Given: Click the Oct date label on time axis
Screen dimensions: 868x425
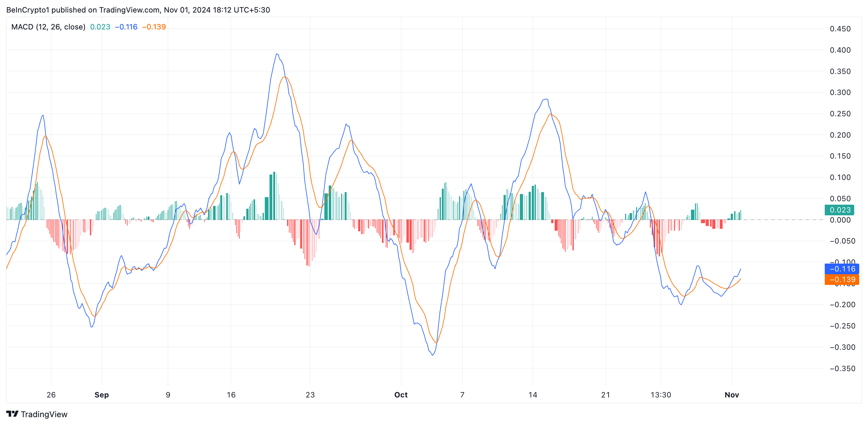Looking at the screenshot, I should pos(401,395).
